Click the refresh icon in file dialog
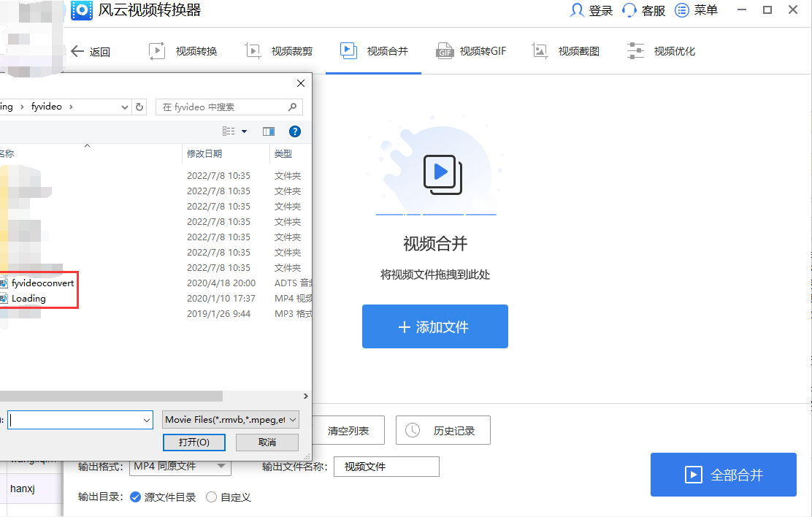This screenshot has width=812, height=517. (x=139, y=107)
